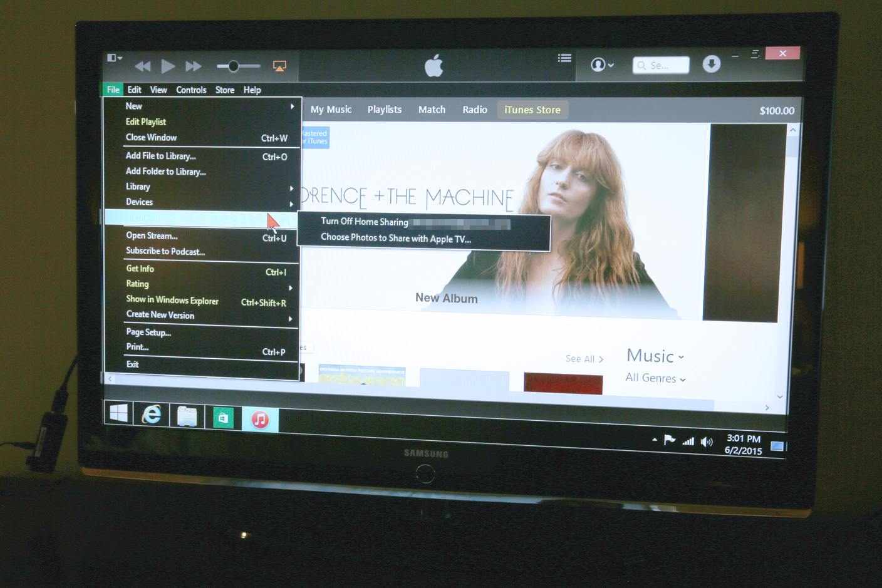Viewport: 882px width, 588px height.
Task: Switch to the Match tab
Action: 432,110
